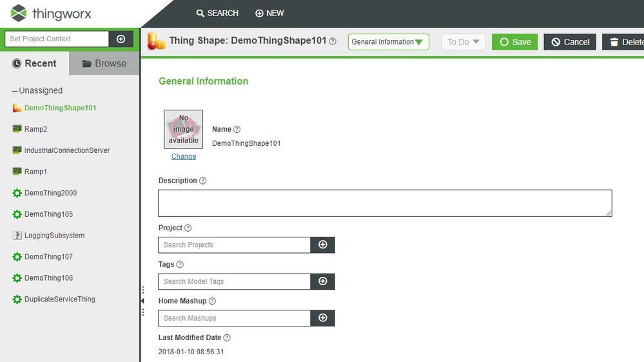This screenshot has height=362, width=644.
Task: Click the No image available thumbnail
Action: pyautogui.click(x=183, y=129)
